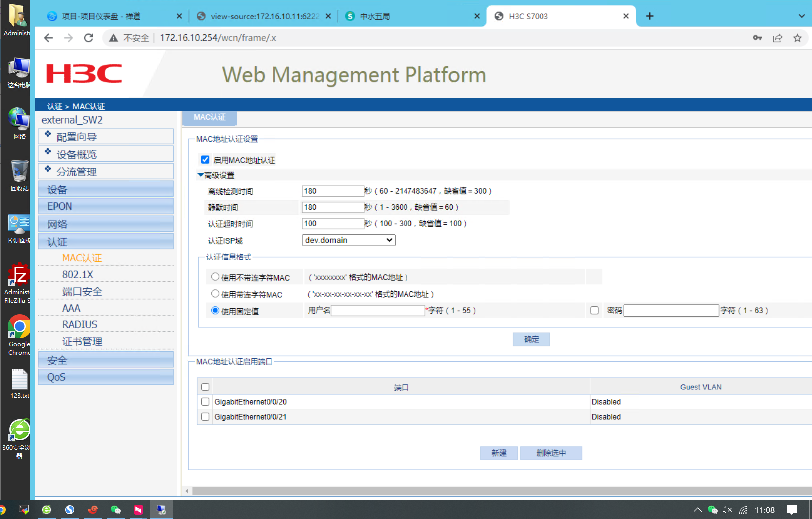Bookmark this page with star icon

(x=797, y=38)
